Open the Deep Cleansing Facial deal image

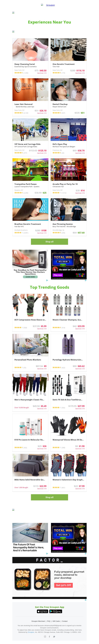[x=30, y=49]
